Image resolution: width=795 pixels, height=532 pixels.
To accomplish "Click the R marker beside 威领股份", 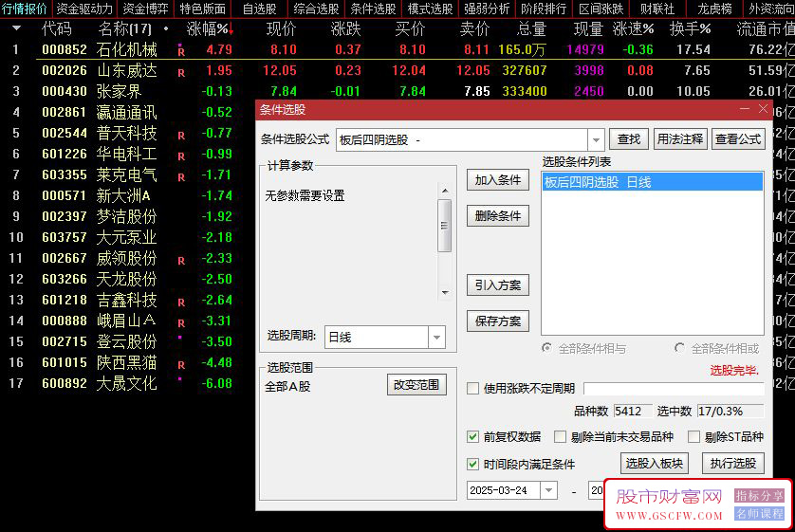I will tap(181, 261).
